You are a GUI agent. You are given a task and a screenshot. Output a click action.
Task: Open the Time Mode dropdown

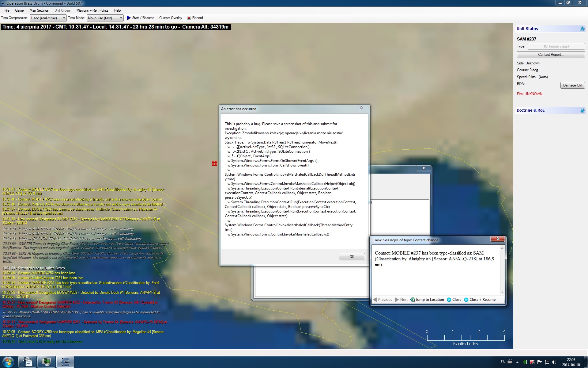[x=105, y=18]
